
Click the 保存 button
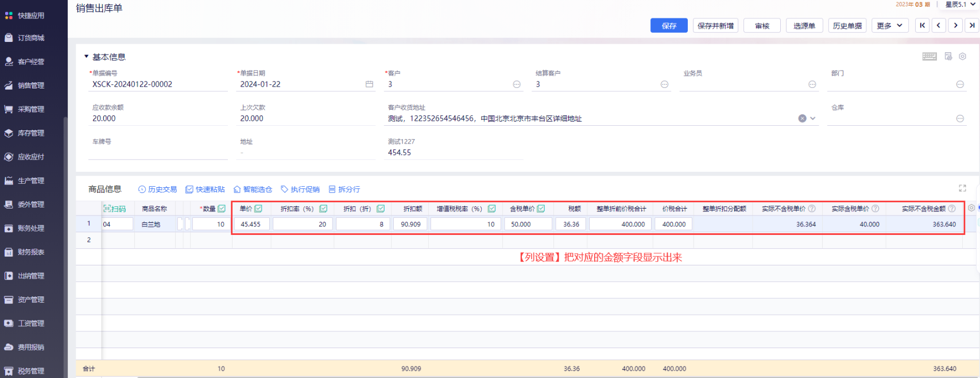pyautogui.click(x=669, y=25)
